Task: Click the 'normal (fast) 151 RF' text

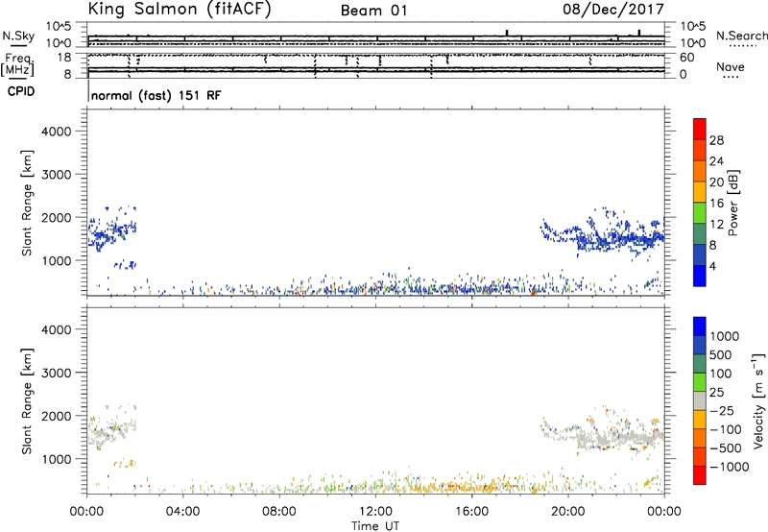Action: point(156,95)
